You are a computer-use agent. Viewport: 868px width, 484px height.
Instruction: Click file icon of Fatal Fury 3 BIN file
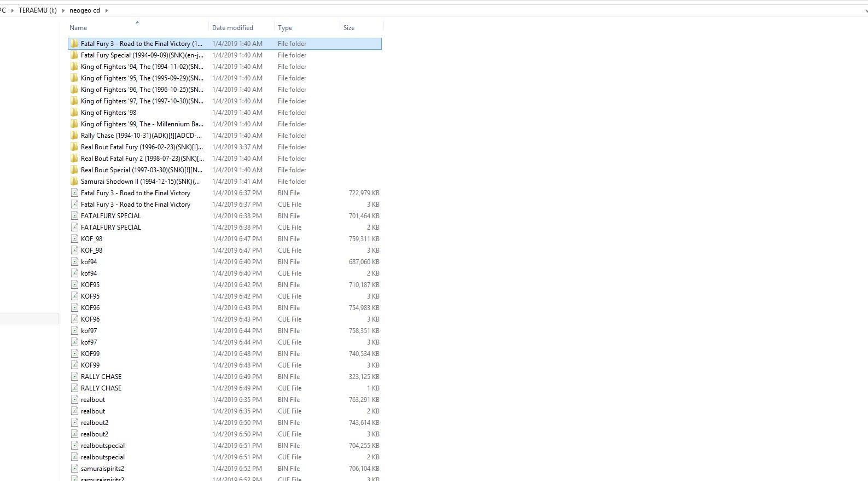[x=74, y=193]
